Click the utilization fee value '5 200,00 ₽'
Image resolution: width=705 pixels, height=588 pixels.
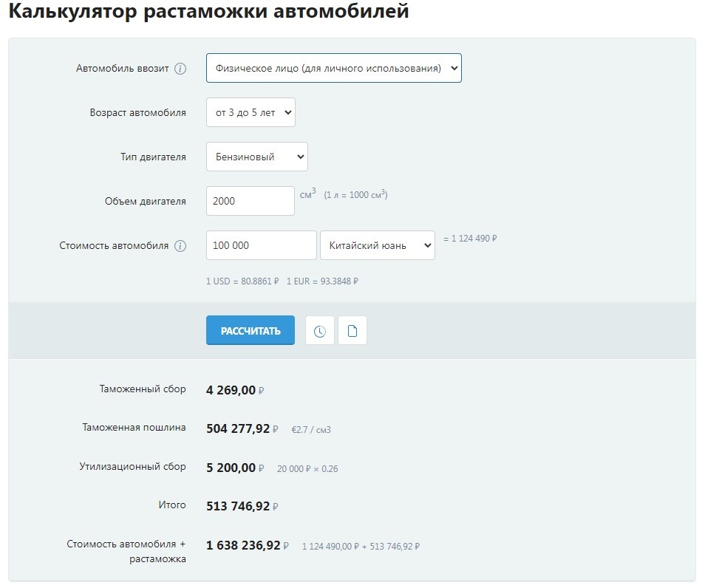[x=232, y=466]
